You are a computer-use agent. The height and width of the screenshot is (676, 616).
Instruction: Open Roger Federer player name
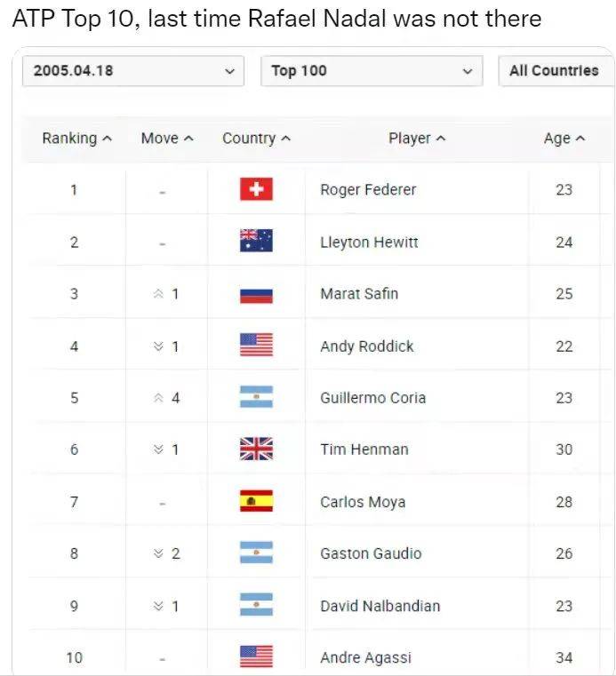pos(368,190)
